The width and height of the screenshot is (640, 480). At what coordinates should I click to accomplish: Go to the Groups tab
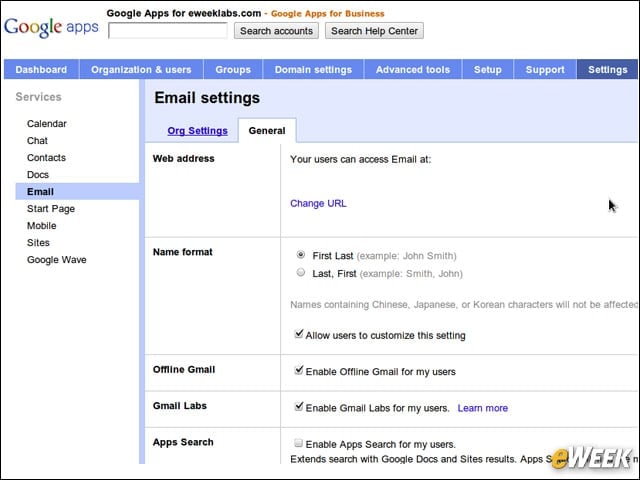coord(233,69)
